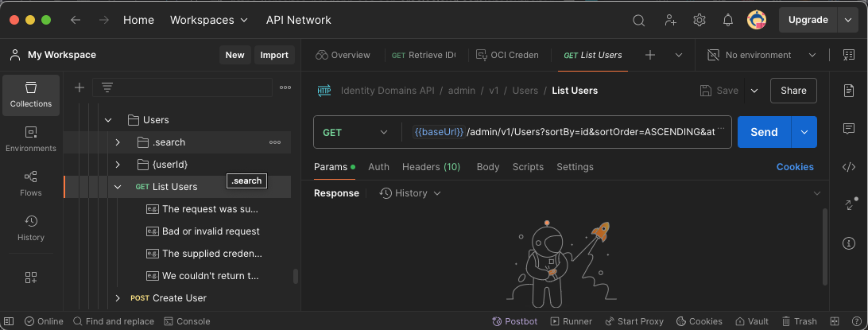Open the Save options dropdown arrow
Viewport: 868px width, 330px height.
(754, 90)
